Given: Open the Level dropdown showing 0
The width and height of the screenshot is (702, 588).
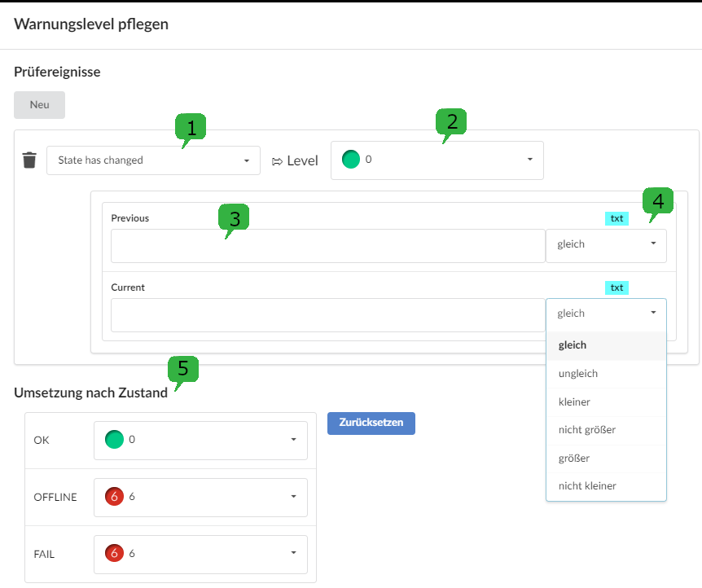Looking at the screenshot, I should 437,160.
